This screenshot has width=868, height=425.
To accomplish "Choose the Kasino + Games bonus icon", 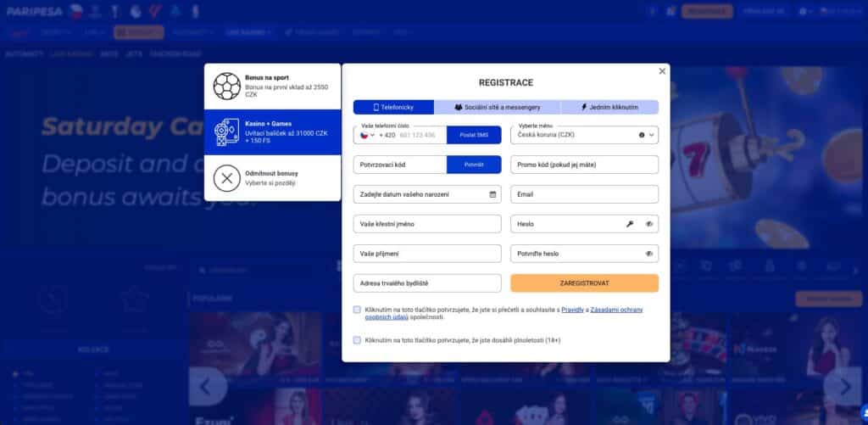I will [x=226, y=132].
